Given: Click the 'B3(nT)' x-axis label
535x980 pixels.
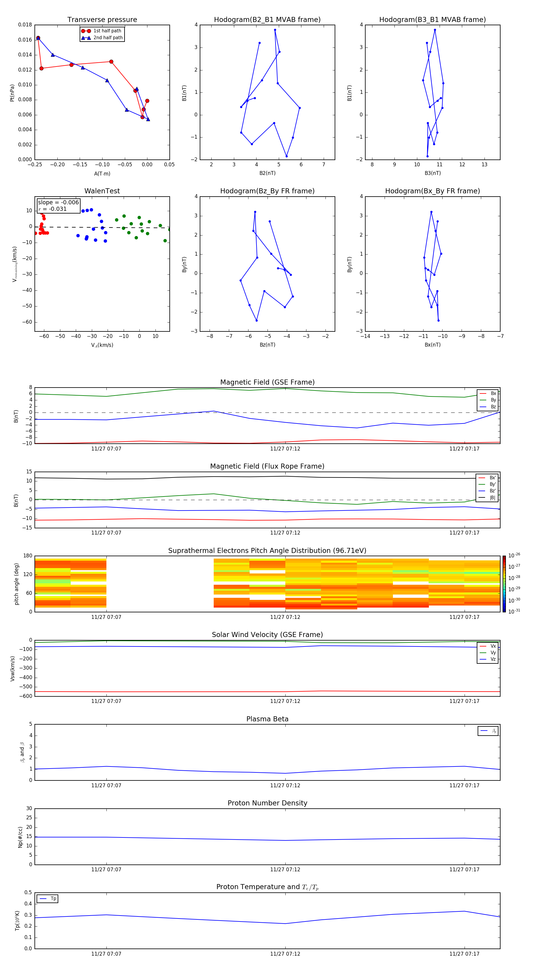Looking at the screenshot, I should pyautogui.click(x=432, y=173).
